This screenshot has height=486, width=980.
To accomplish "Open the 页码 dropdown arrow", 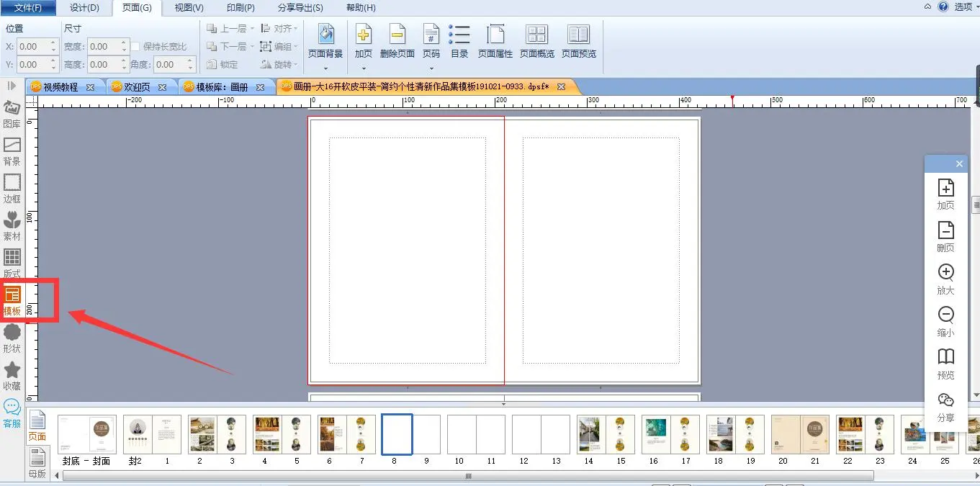I will click(x=431, y=69).
